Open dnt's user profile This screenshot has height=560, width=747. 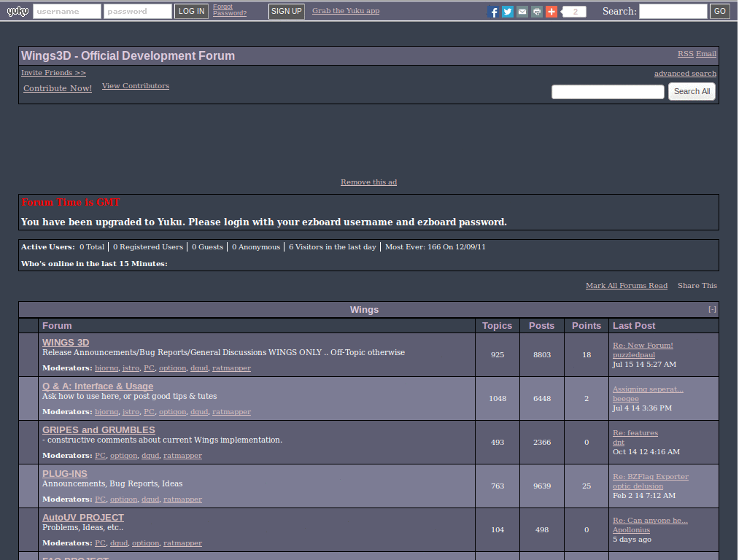[619, 443]
